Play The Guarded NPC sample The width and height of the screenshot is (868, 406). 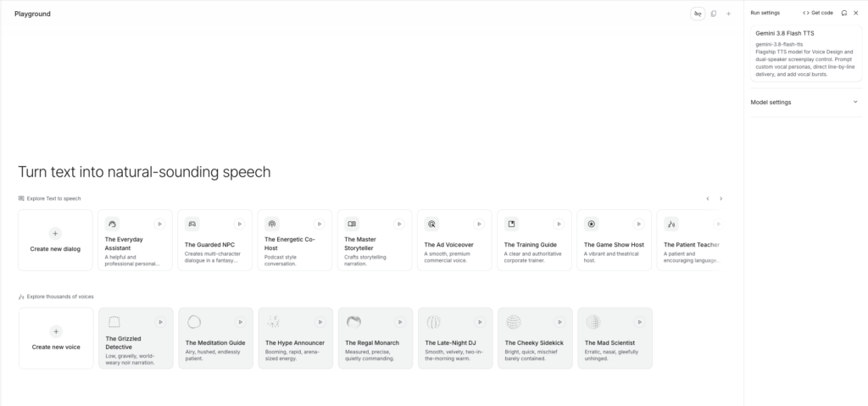239,224
